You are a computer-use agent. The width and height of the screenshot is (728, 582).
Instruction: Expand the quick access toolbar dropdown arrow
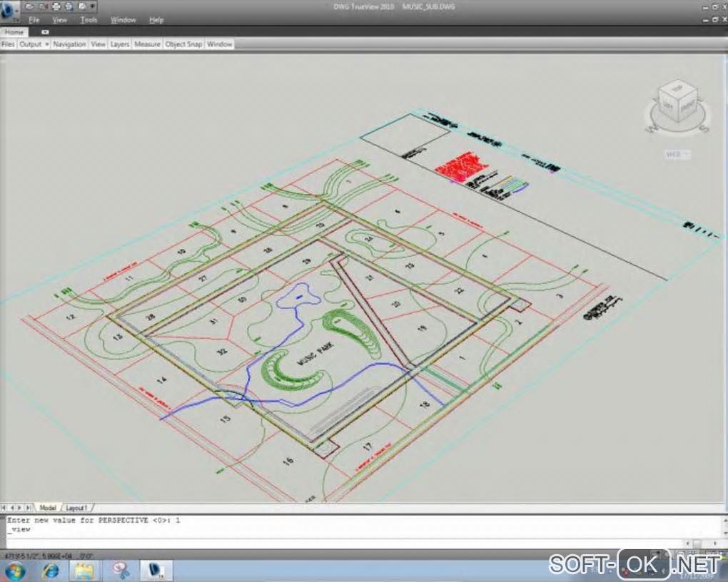(x=93, y=6)
